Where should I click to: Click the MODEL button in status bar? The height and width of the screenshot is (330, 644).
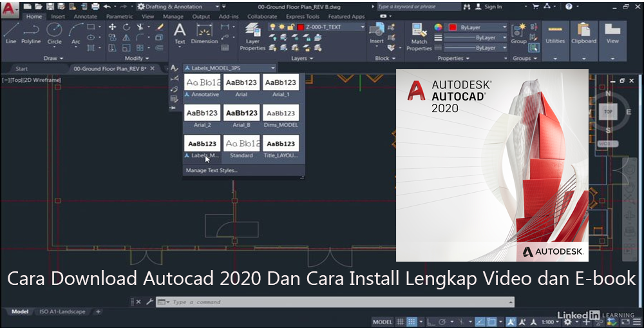(x=383, y=322)
